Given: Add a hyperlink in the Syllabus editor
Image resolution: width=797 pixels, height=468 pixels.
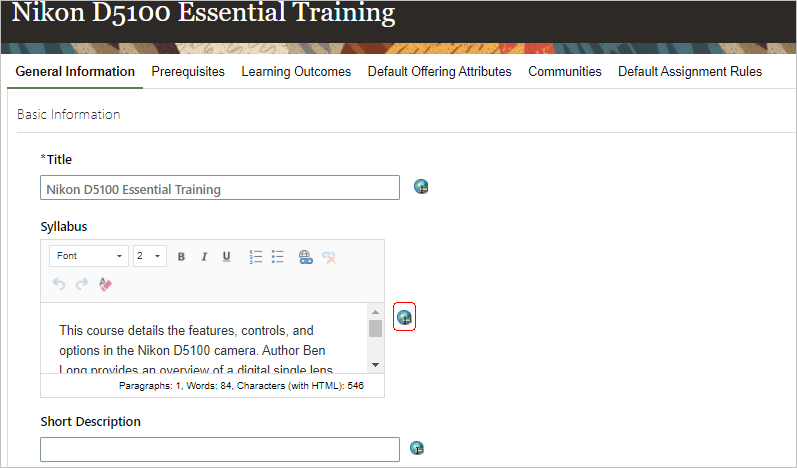Looking at the screenshot, I should pos(305,257).
